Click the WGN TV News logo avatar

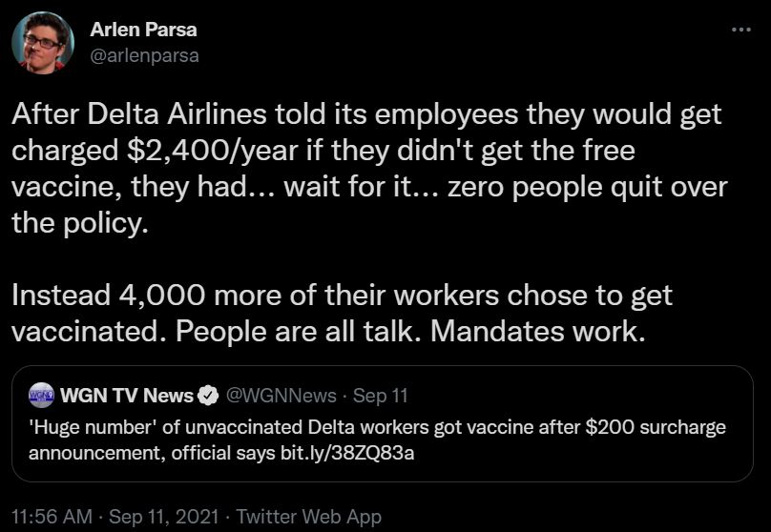pyautogui.click(x=42, y=395)
